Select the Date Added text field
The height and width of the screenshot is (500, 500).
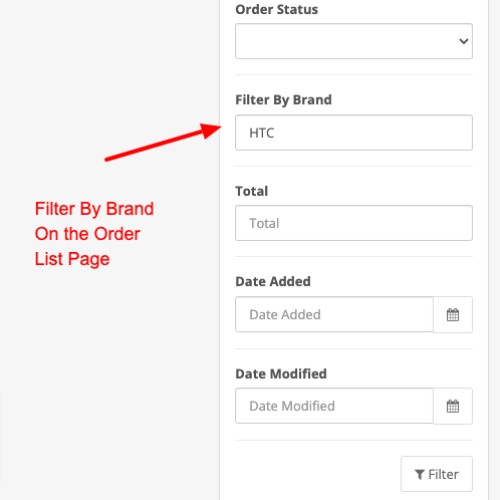(x=334, y=314)
